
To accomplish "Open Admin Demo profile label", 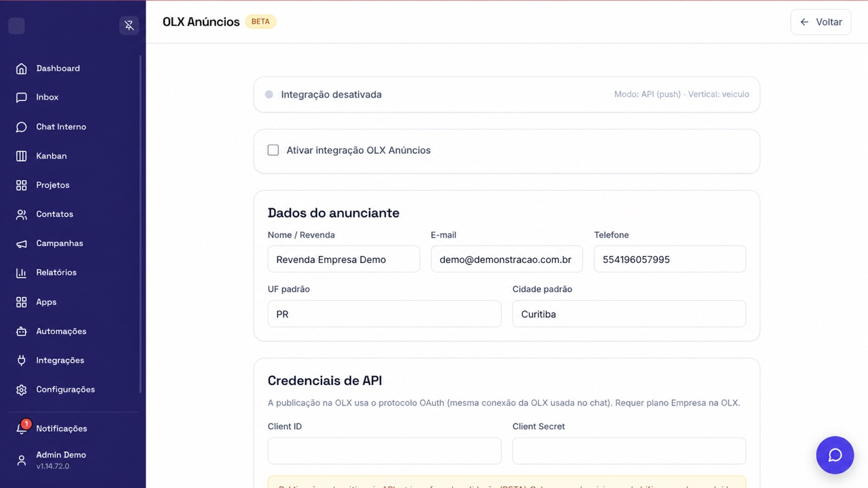I will (61, 455).
